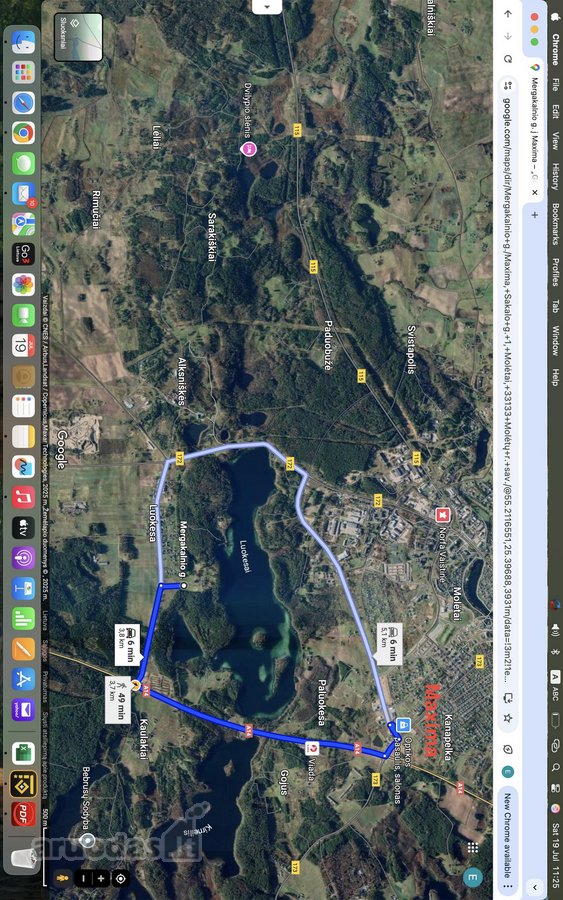The image size is (563, 900).
Task: Toggle Bluetooth menu bar status icon
Action: (x=555, y=651)
